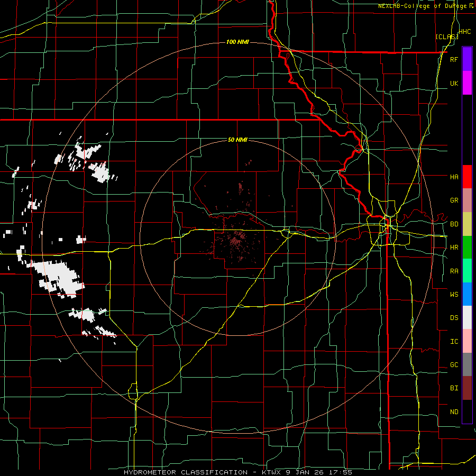This screenshot has width=476, height=476.
Task: Select the GR legend color block
Action: [x=467, y=200]
